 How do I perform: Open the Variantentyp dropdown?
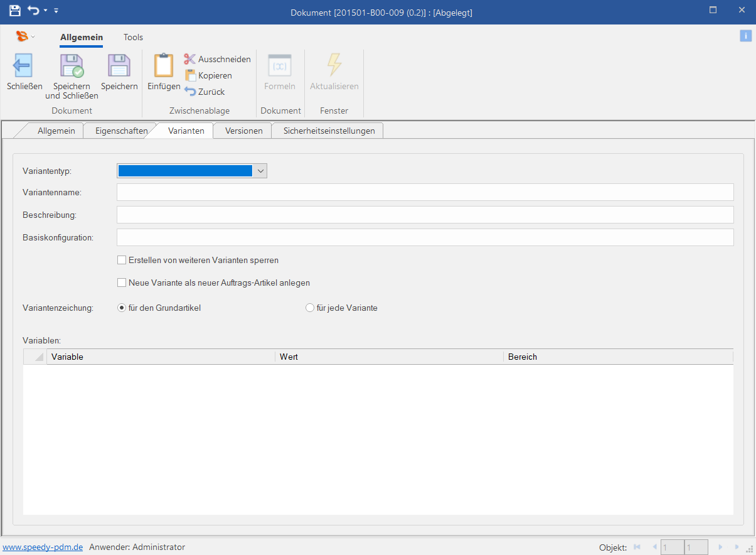coord(260,171)
